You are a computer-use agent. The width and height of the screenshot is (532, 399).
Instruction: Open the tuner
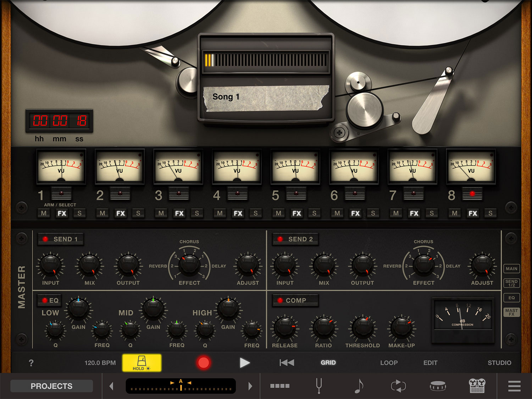coord(318,386)
